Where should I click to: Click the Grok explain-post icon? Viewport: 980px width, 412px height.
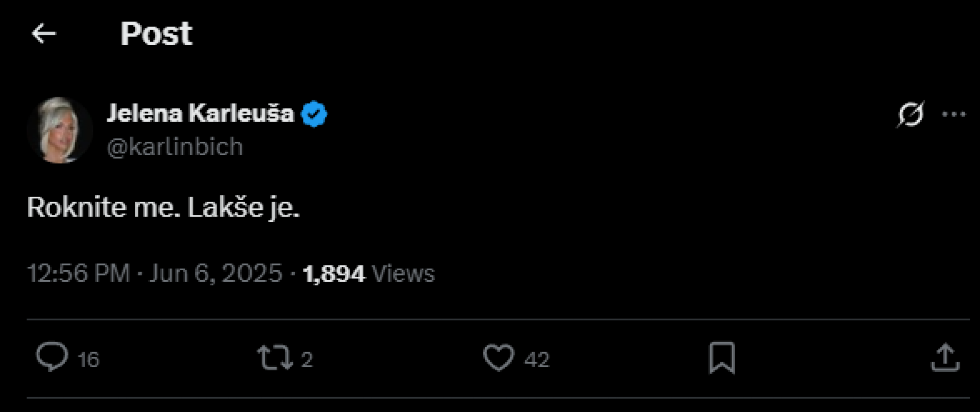910,114
